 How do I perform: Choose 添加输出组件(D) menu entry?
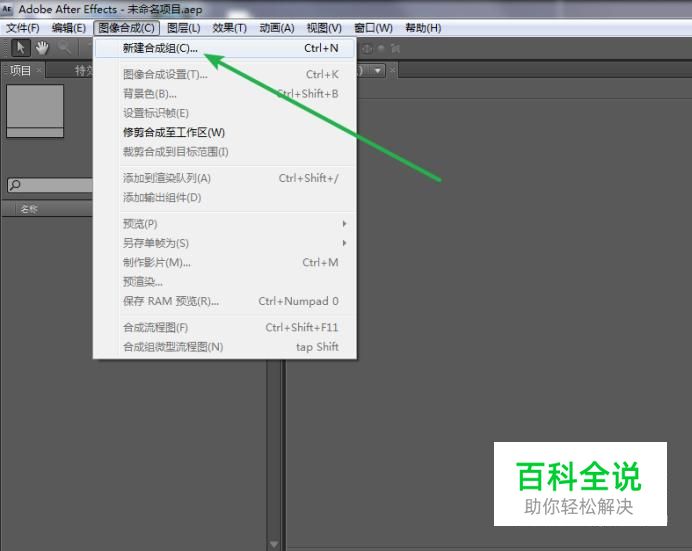click(225, 197)
